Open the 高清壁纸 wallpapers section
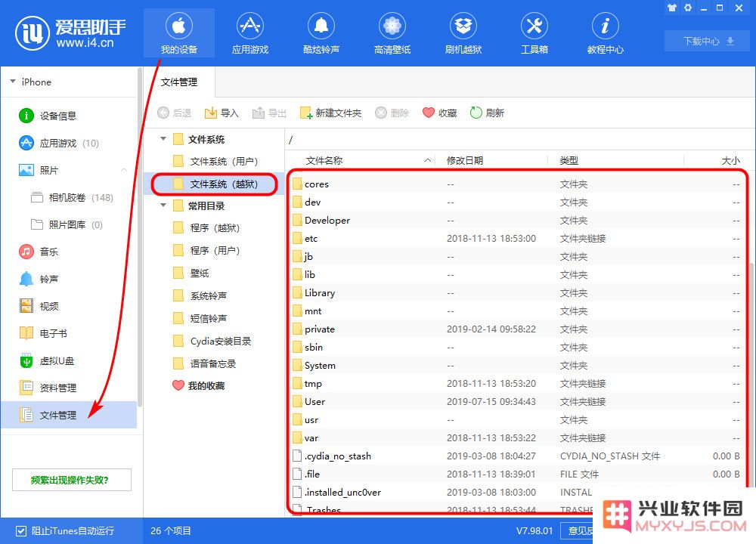 [x=392, y=32]
